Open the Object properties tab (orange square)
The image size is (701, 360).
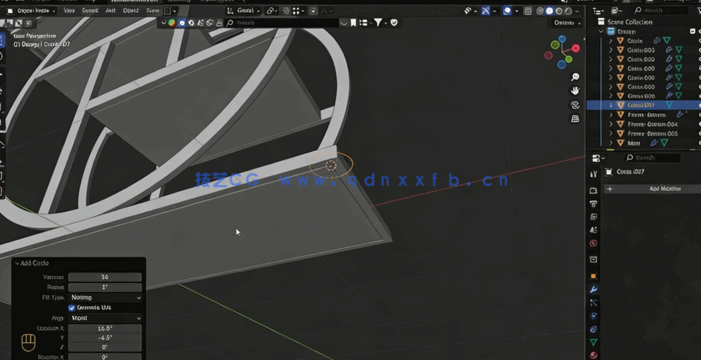pos(593,276)
